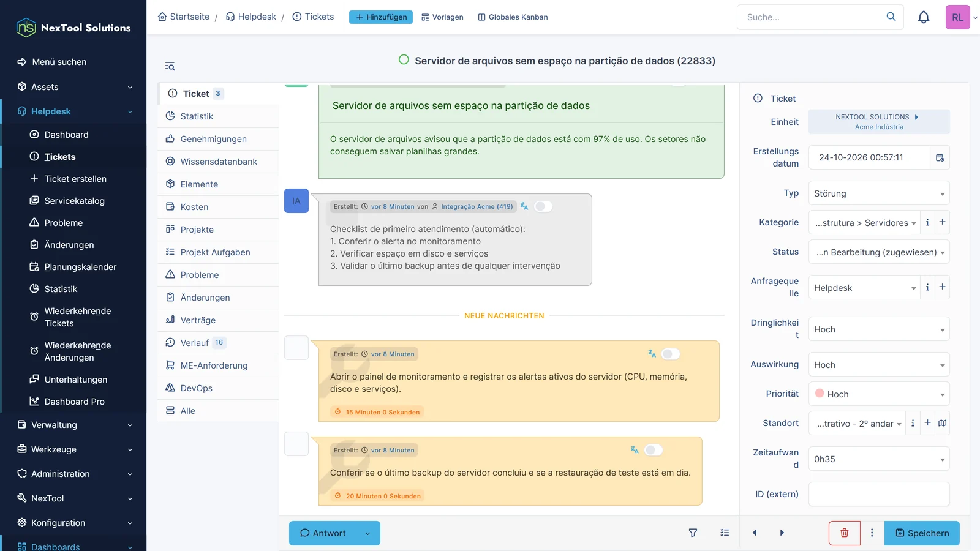980x551 pixels.
Task: Expand the Verwaltung sidebar menu
Action: tap(73, 425)
